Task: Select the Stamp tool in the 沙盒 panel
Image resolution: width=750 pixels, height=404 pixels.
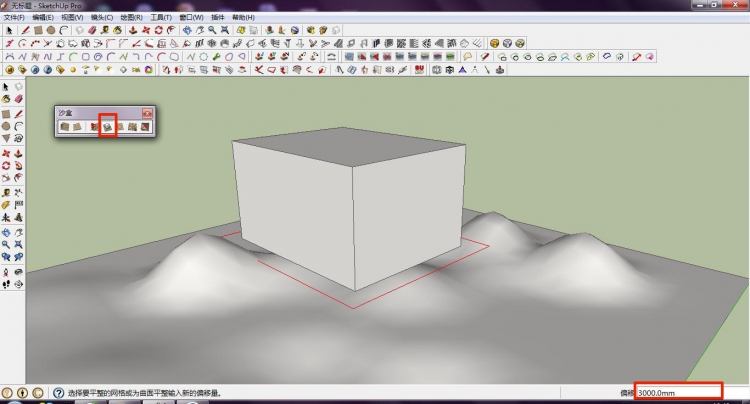Action: pyautogui.click(x=108, y=127)
